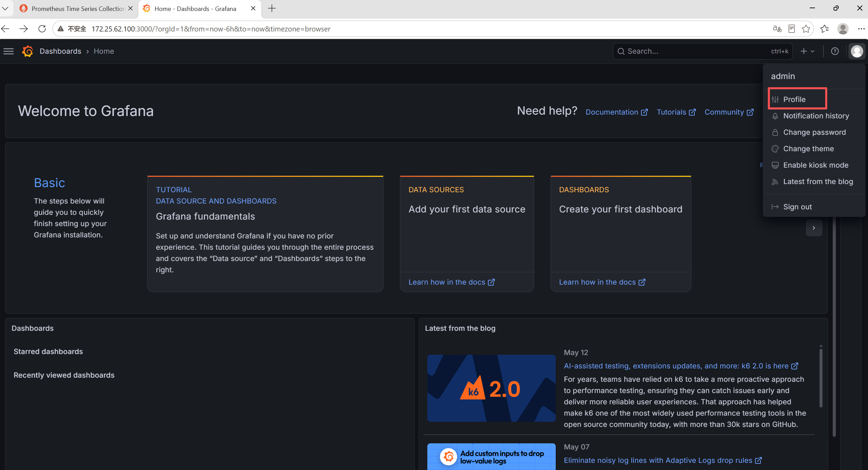This screenshot has width=868, height=470.
Task: Click the admin username in user menu
Action: click(783, 76)
